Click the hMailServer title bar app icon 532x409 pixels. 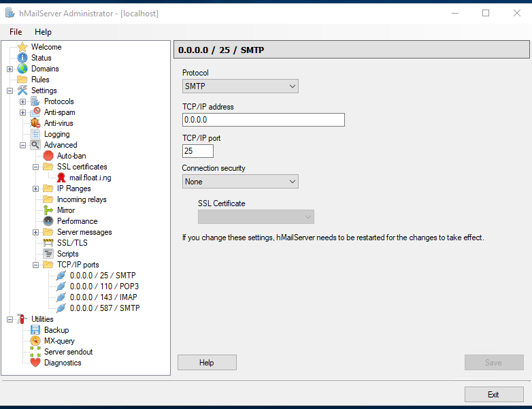click(x=10, y=13)
